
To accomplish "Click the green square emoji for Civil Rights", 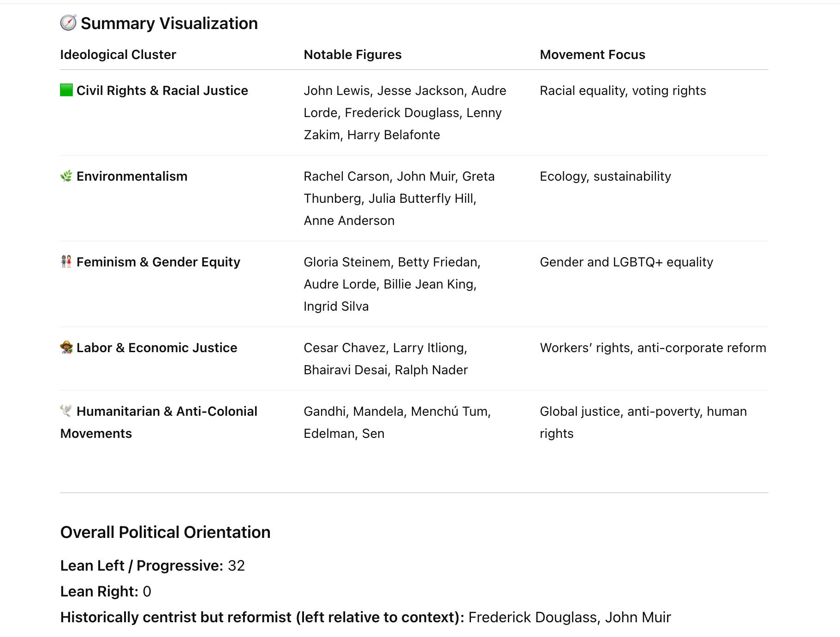I will 66,90.
